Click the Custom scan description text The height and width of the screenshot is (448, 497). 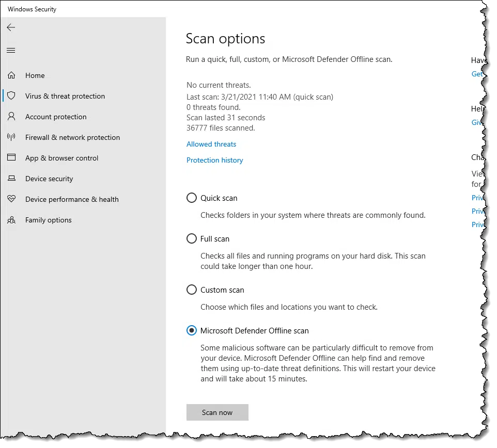point(289,307)
